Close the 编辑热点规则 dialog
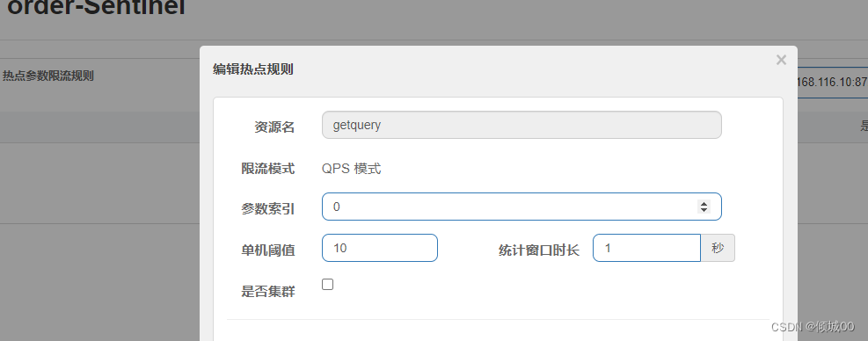This screenshot has height=341, width=868. pyautogui.click(x=781, y=60)
